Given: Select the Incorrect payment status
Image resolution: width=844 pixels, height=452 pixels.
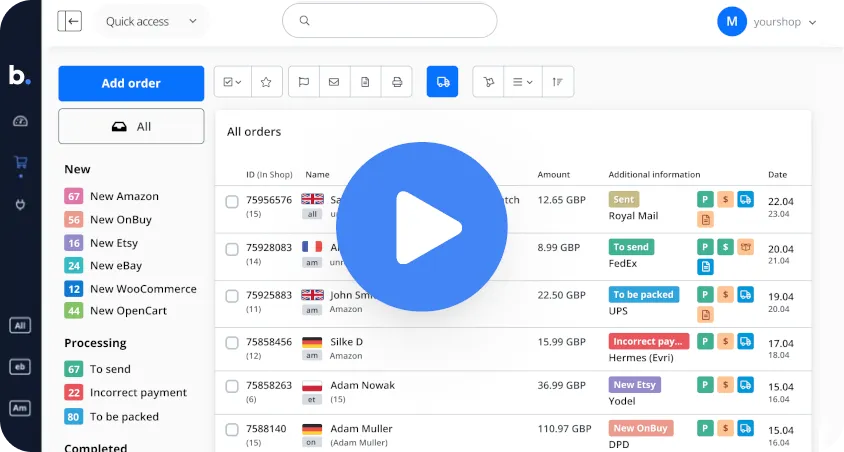Looking at the screenshot, I should (138, 393).
